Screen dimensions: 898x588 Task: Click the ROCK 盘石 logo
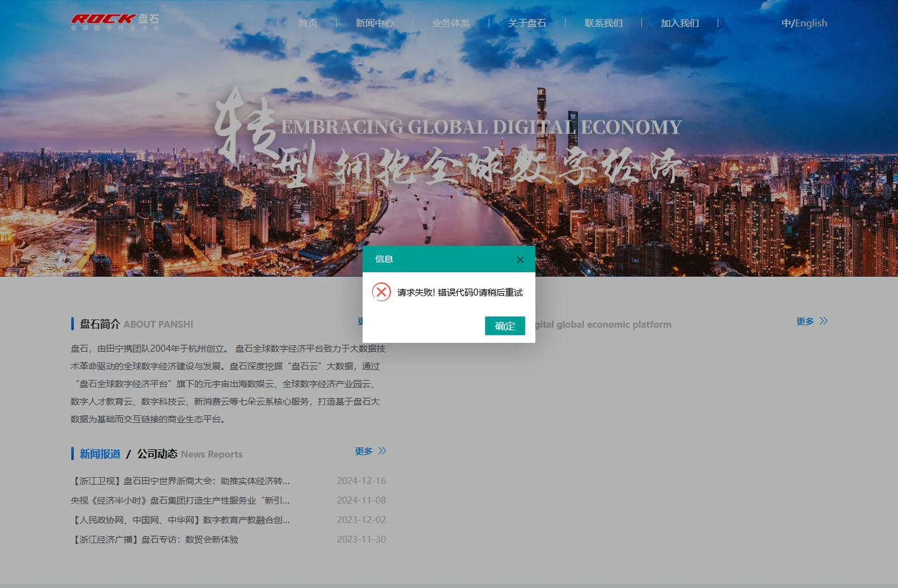point(115,22)
